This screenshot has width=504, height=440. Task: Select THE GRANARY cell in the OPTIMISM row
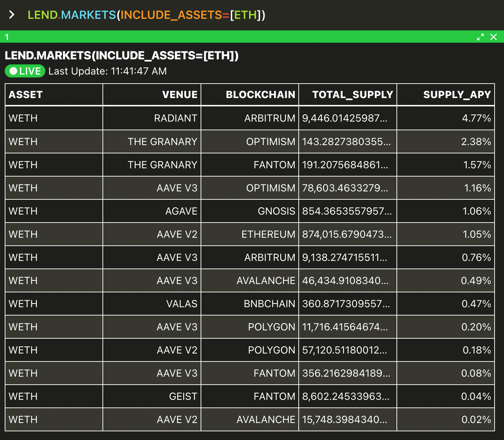(x=152, y=141)
